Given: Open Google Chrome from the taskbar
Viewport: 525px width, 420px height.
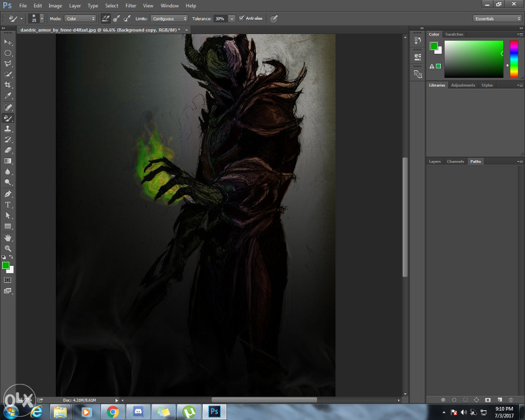Looking at the screenshot, I should (113, 411).
